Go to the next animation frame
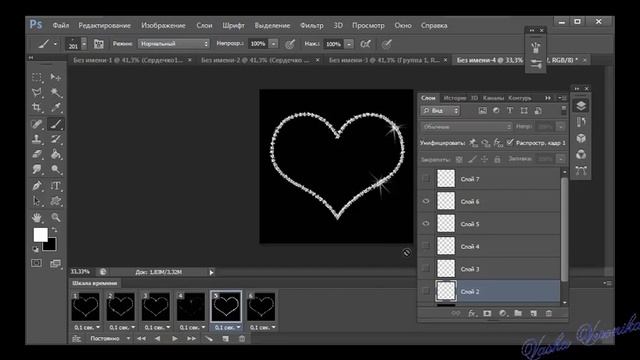The image size is (640, 360). (x=191, y=338)
